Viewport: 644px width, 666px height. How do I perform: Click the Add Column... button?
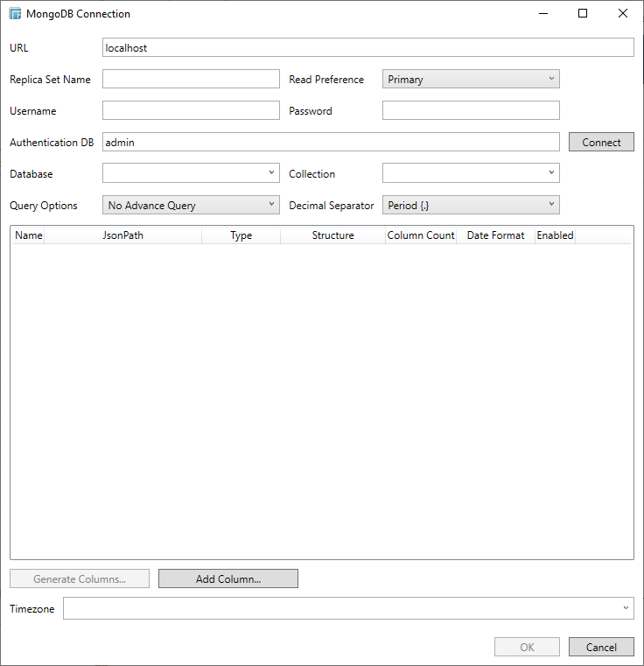click(227, 578)
